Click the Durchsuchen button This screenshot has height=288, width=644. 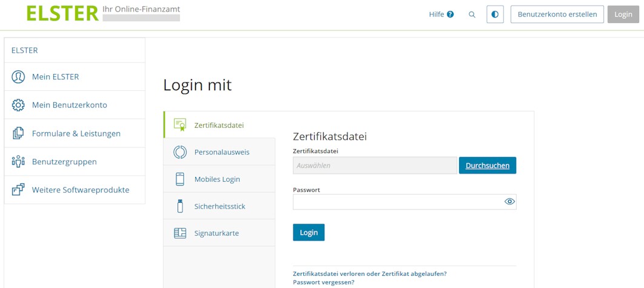[488, 166]
